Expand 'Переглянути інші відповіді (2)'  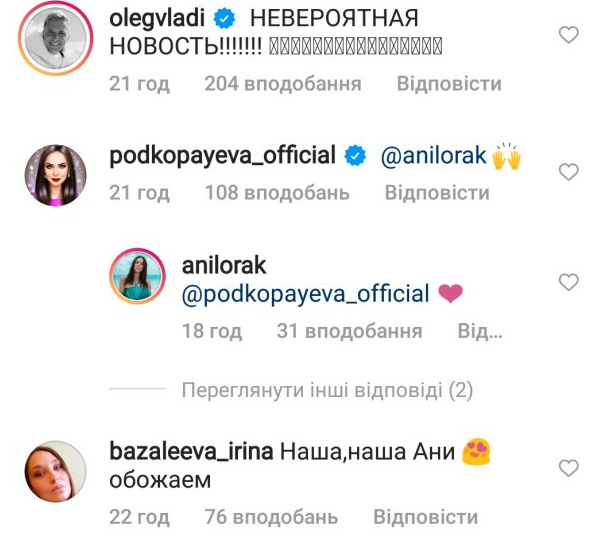[327, 390]
